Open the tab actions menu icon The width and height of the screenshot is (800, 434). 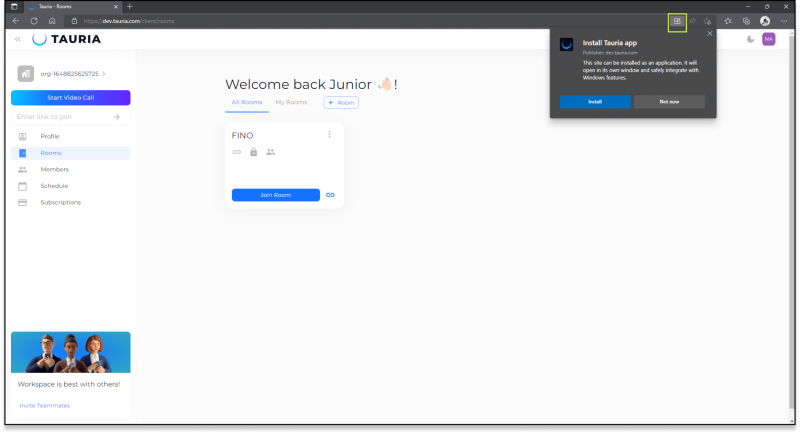14,7
